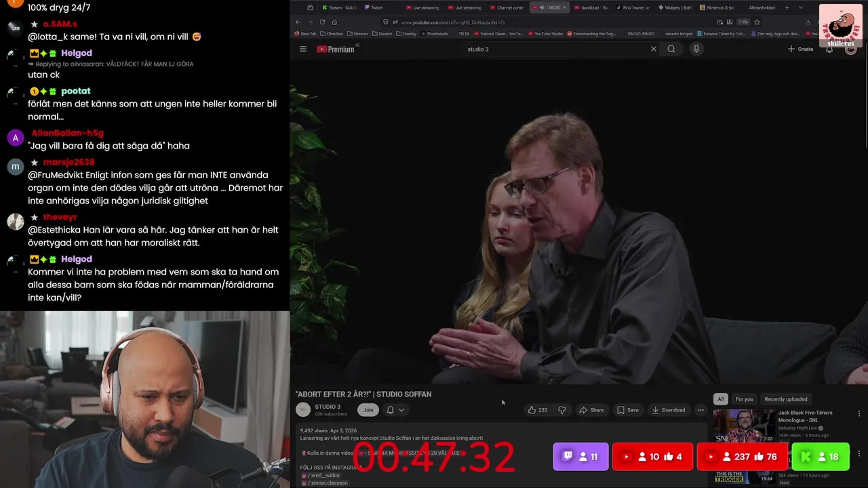Open YouTube notifications bell in header

829,49
